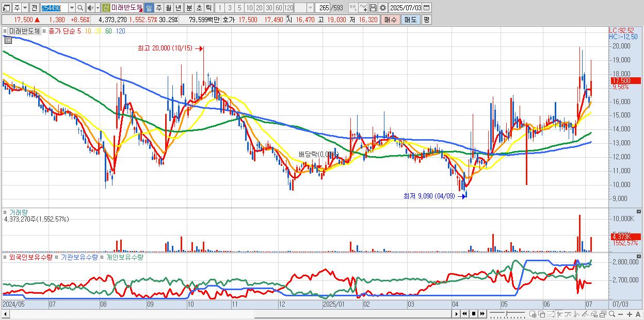
Task: Select the 월 monthly period toggle
Action: [x=168, y=8]
